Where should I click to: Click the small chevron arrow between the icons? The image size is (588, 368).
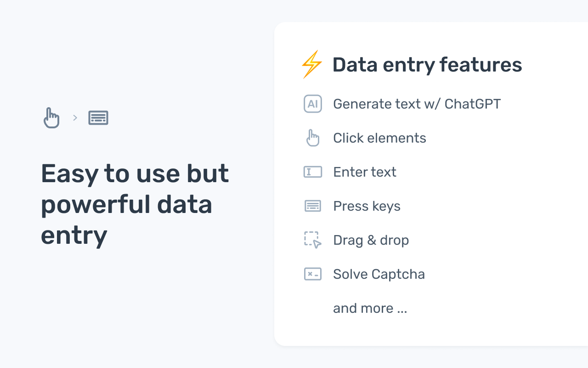click(x=75, y=118)
